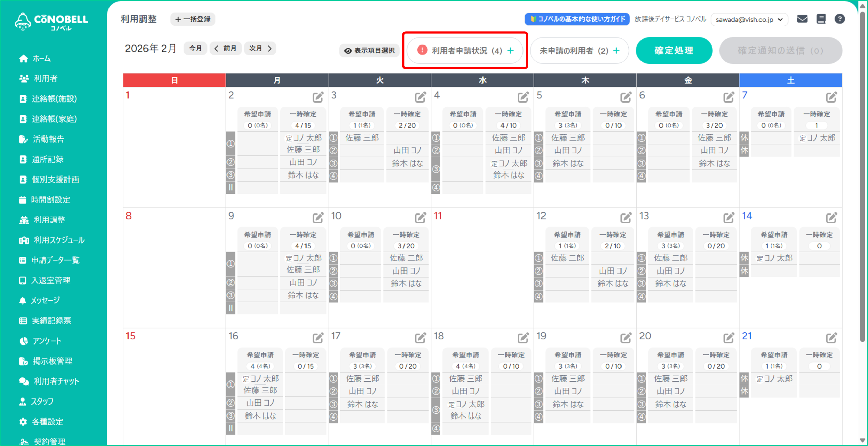Go to previous month with 前月
The width and height of the screenshot is (868, 446).
[x=225, y=48]
